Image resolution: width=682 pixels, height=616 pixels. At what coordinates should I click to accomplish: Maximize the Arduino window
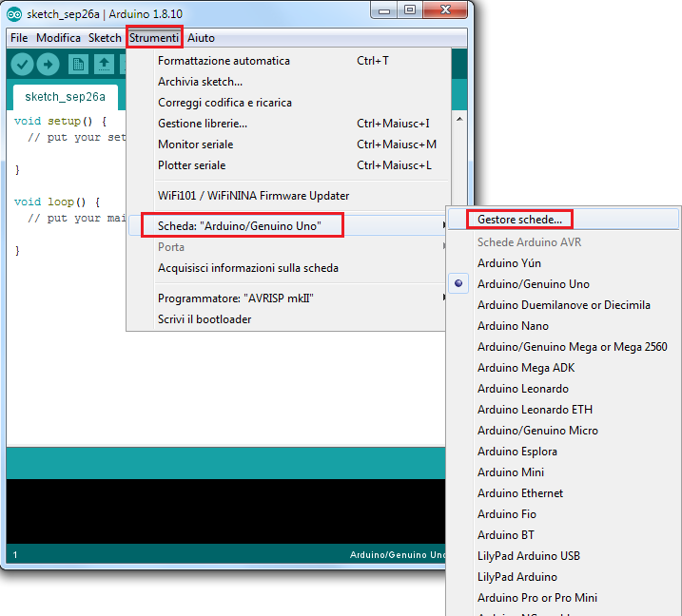pos(410,10)
